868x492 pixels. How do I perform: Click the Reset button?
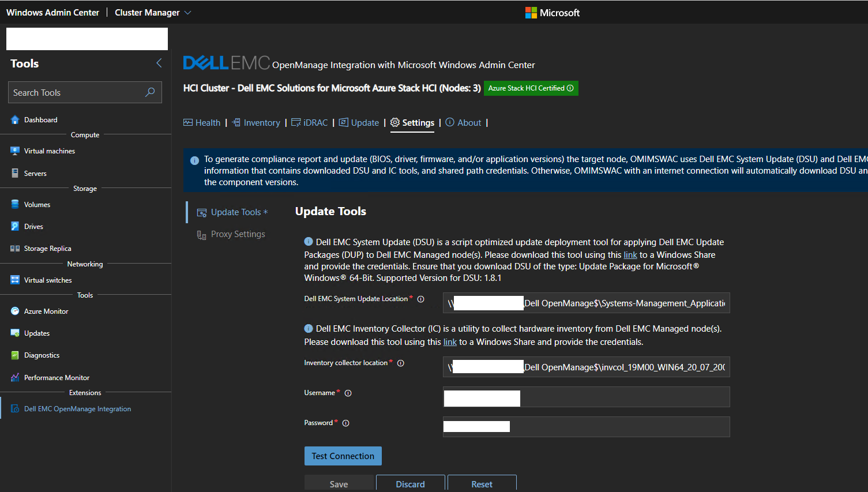point(482,483)
